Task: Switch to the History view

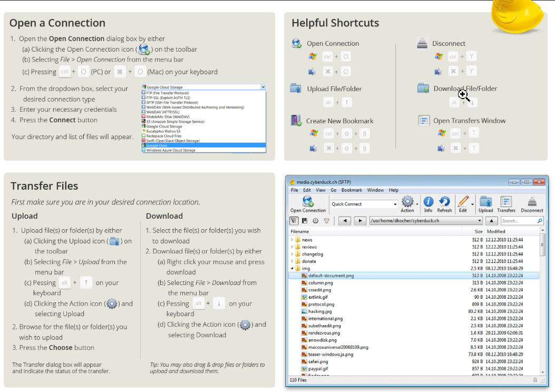Action: click(x=315, y=221)
